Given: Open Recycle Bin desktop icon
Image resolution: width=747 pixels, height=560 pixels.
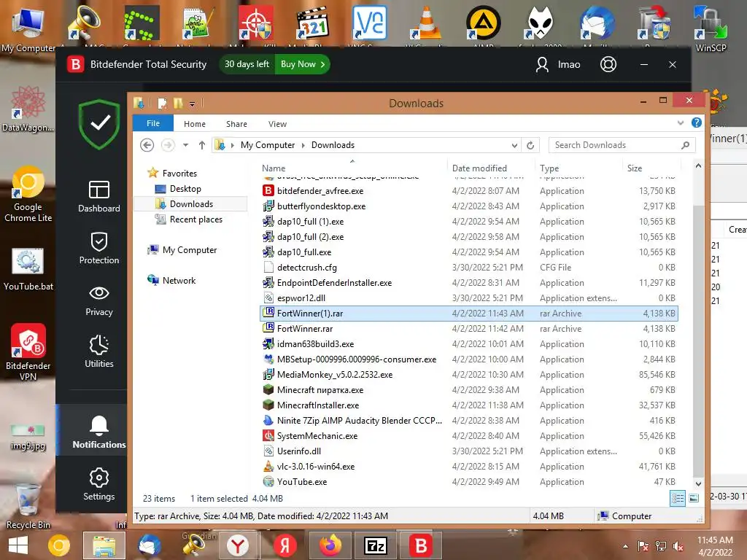Looking at the screenshot, I should pos(28,506).
